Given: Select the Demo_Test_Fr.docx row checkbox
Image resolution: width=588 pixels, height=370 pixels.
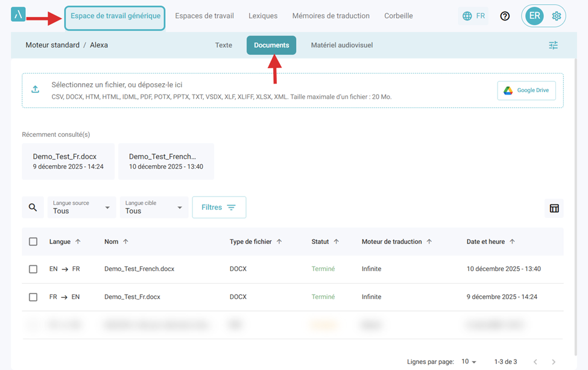Looking at the screenshot, I should (x=33, y=297).
